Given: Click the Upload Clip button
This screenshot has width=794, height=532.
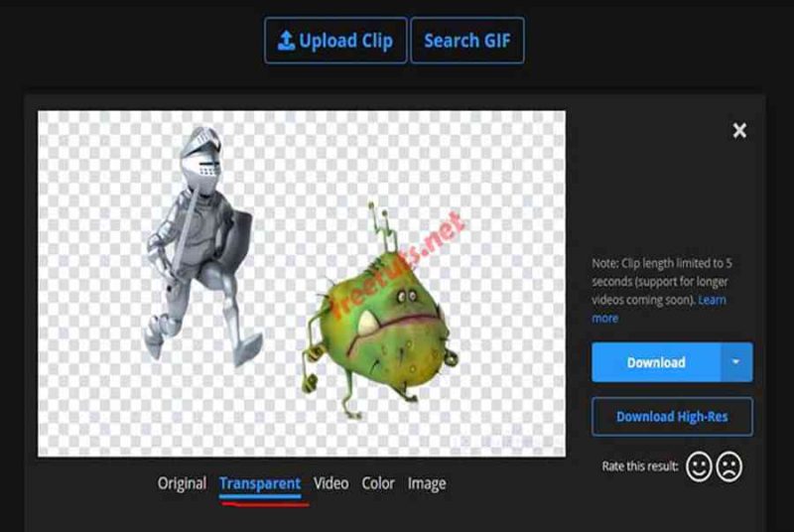Looking at the screenshot, I should (x=335, y=41).
